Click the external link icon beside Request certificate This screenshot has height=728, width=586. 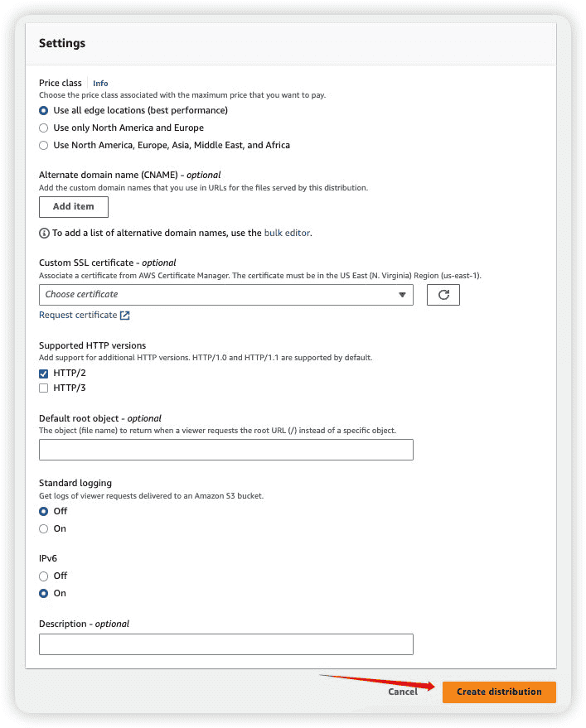coord(125,316)
